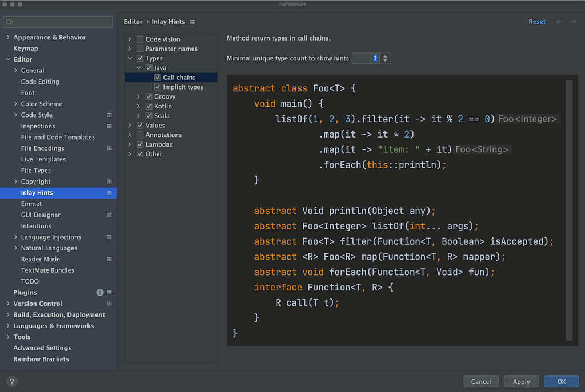Uncheck the Call chains checkbox
Image resolution: width=585 pixels, height=392 pixels.
click(158, 78)
